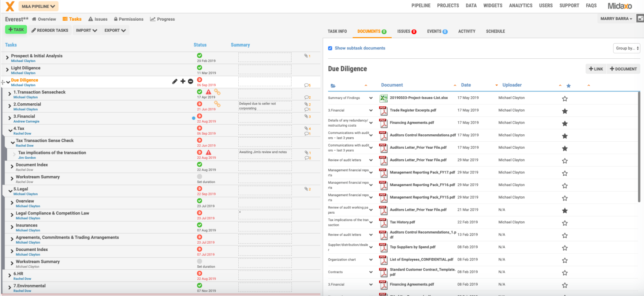Uncheck Show subtask documents checkbox
The width and height of the screenshot is (644, 296).
click(x=330, y=48)
